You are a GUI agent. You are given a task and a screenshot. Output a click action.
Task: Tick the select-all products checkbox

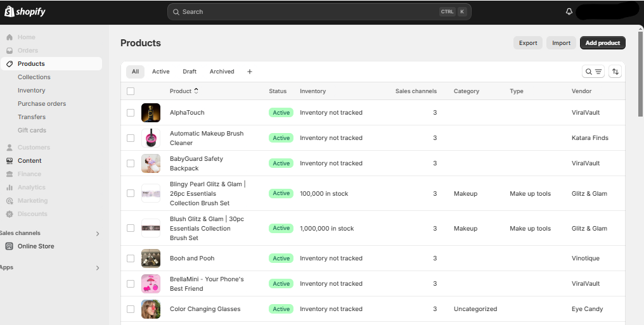click(131, 91)
